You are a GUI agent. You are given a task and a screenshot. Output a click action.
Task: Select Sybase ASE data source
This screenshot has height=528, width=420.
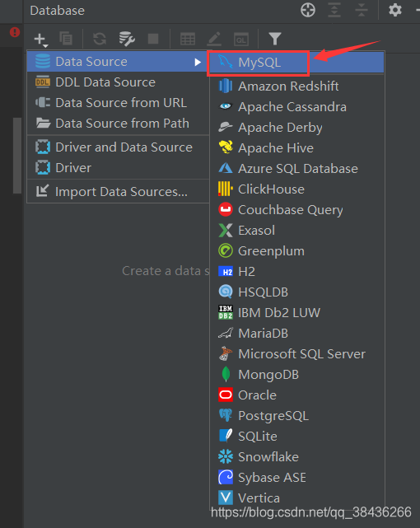click(296, 477)
